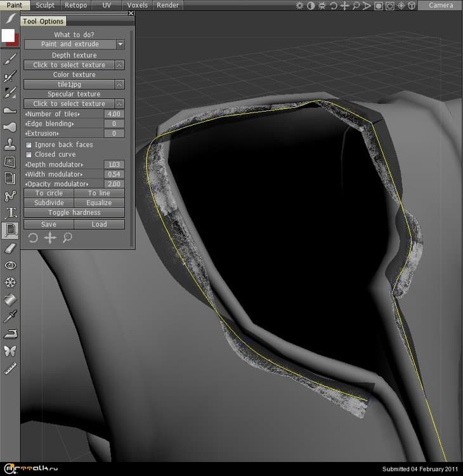Toggle the Closed curve checkbox
Viewport: 463px width, 476px height.
29,155
